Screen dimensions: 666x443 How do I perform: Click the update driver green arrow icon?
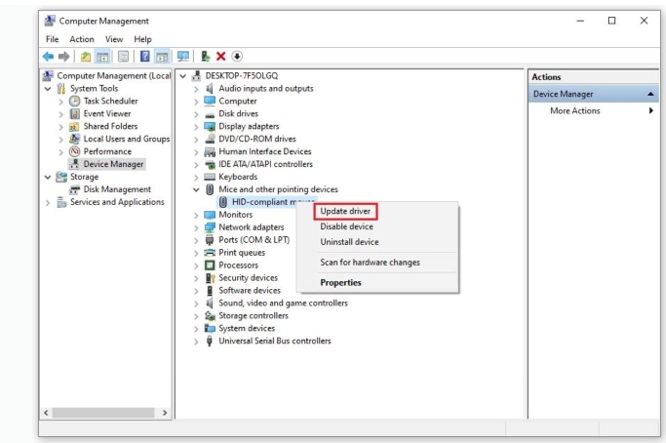click(x=205, y=57)
